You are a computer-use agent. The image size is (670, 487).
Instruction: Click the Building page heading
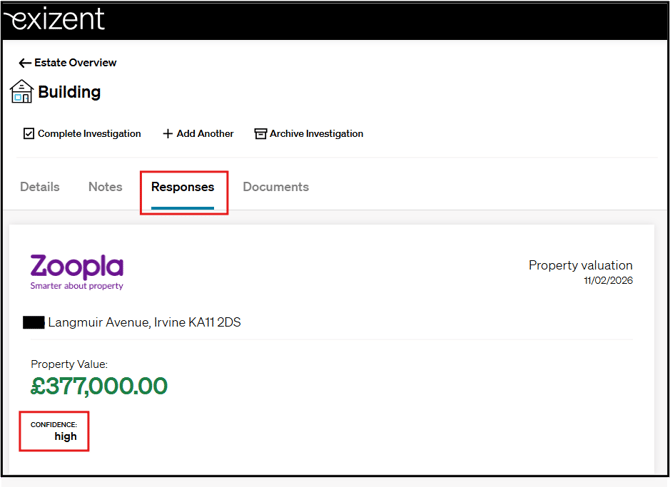point(69,92)
